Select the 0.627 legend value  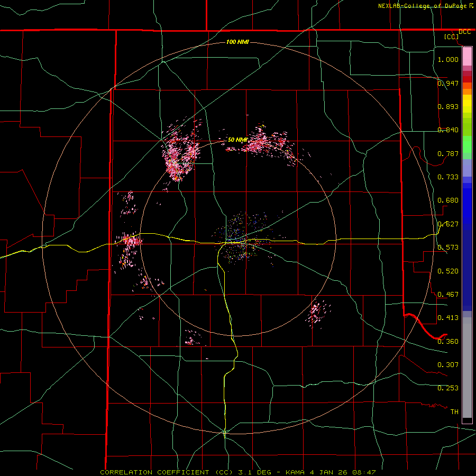[448, 224]
